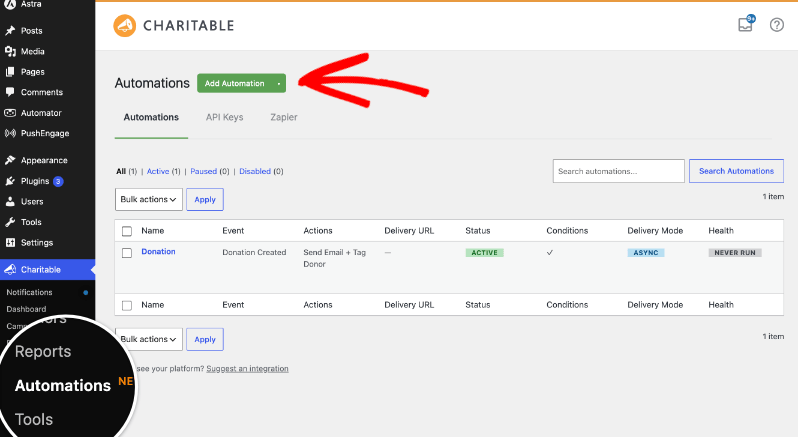
Task: Click the Charitable megaphone sidebar icon
Action: click(x=10, y=270)
